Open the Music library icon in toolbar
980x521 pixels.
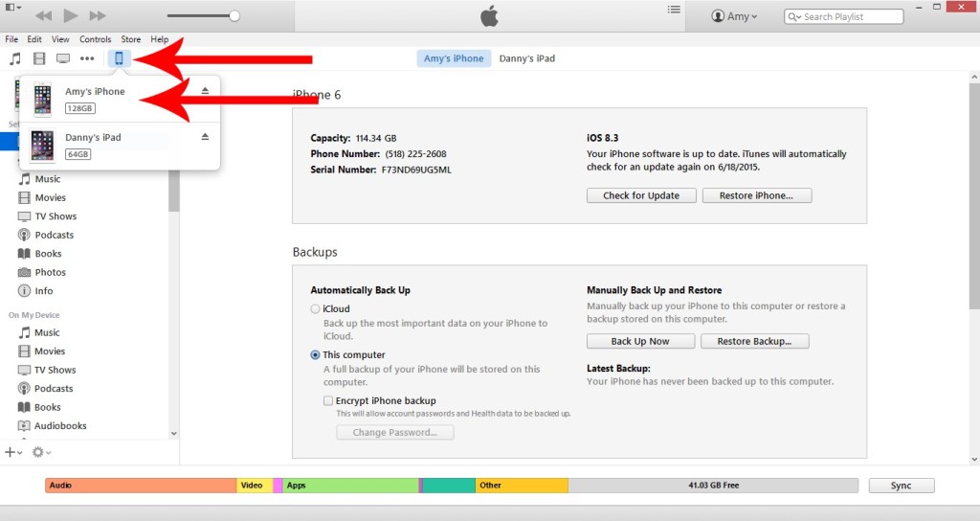[x=15, y=58]
